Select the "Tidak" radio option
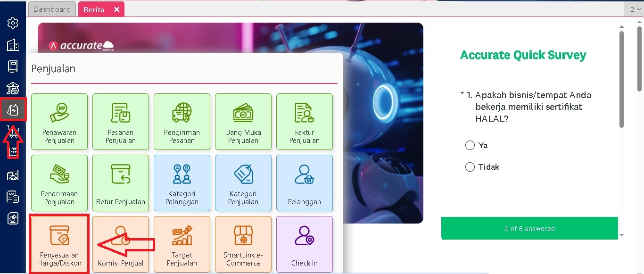This screenshot has height=274, width=644. coord(470,167)
